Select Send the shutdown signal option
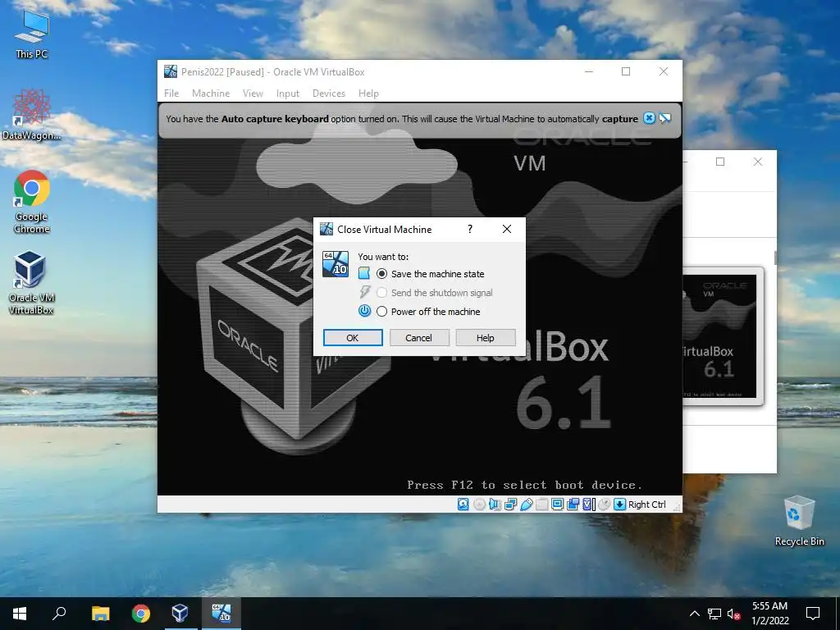The image size is (840, 630). point(435,293)
